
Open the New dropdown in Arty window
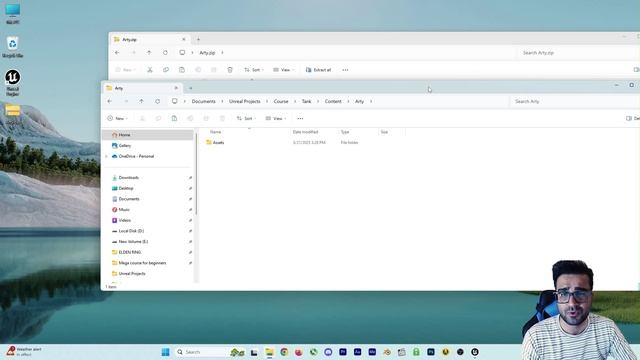(x=118, y=118)
